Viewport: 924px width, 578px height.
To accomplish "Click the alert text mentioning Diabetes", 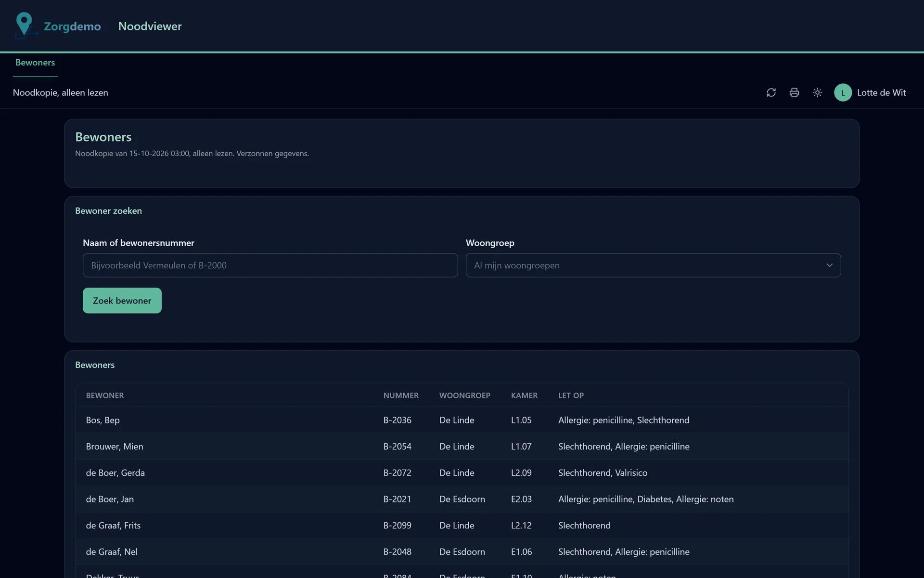I will tap(646, 499).
